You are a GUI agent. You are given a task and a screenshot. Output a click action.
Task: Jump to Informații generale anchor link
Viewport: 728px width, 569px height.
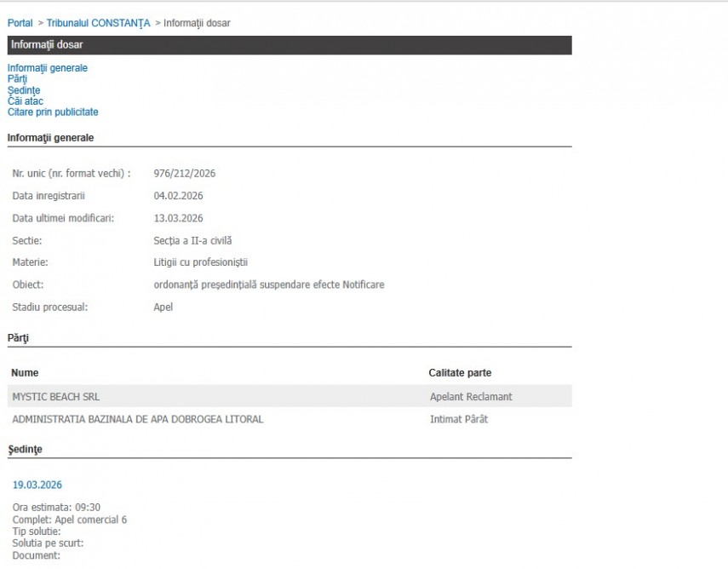48,68
